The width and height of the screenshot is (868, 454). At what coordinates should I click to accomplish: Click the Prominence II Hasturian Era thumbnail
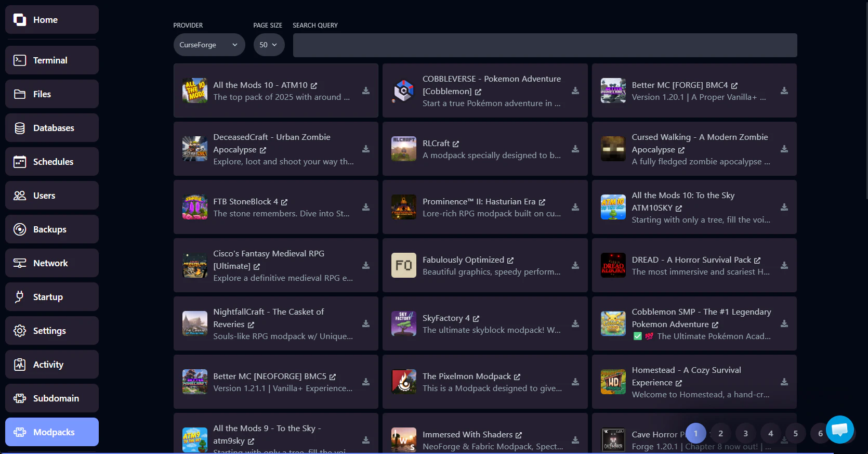[x=404, y=207]
